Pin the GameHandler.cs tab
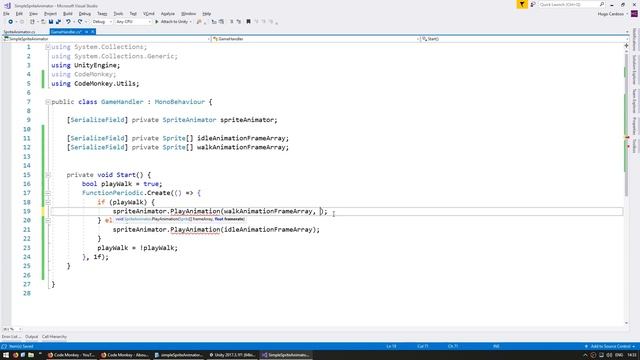This screenshot has width=640, height=360. coord(87,32)
